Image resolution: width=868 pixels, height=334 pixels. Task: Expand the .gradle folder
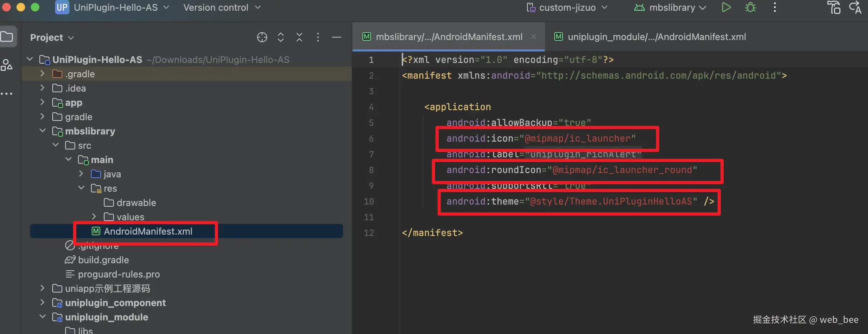tap(43, 74)
